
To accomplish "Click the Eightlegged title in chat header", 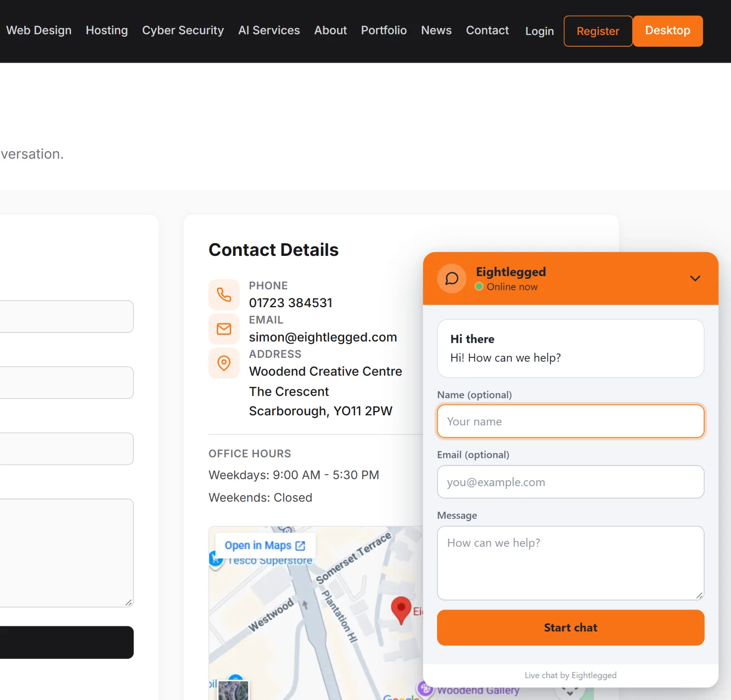I will (x=511, y=272).
